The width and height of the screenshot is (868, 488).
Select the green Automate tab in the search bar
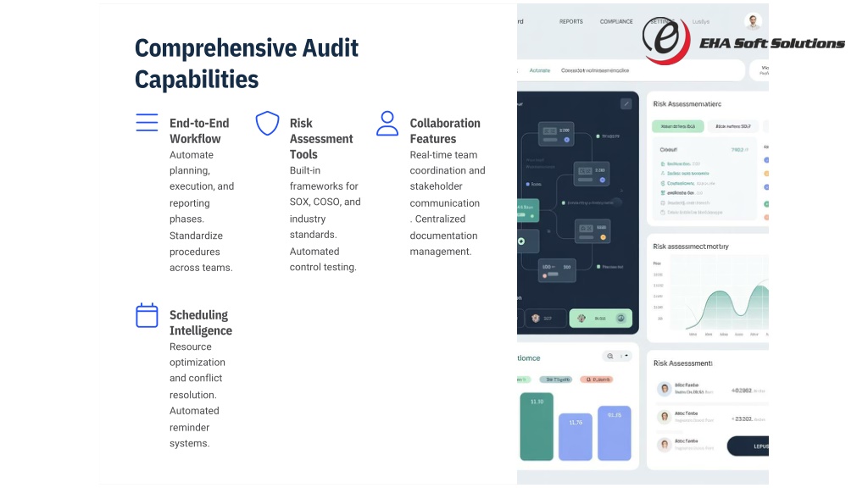[x=540, y=70]
